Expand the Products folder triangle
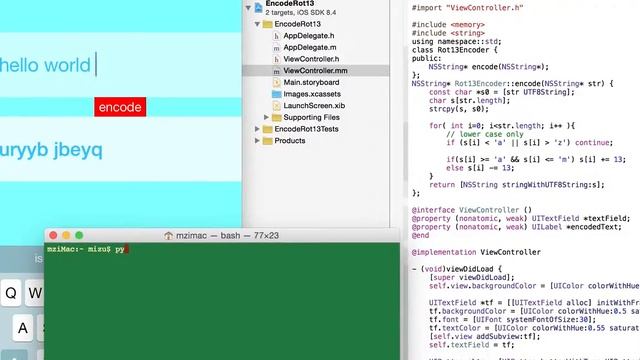640x360 pixels. coord(257,141)
